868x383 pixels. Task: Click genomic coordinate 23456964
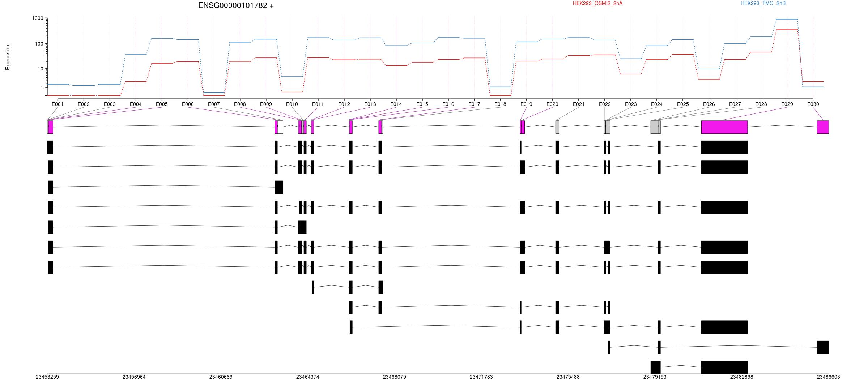coord(134,377)
